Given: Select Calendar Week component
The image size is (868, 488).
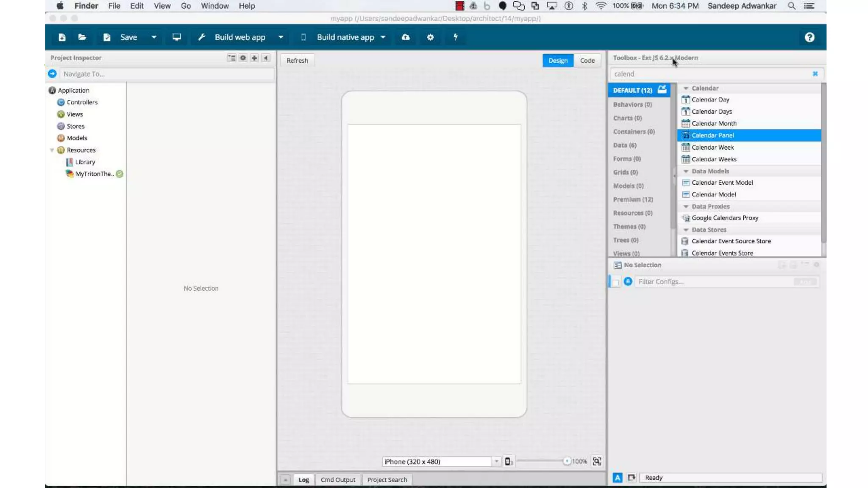Looking at the screenshot, I should [x=749, y=147].
